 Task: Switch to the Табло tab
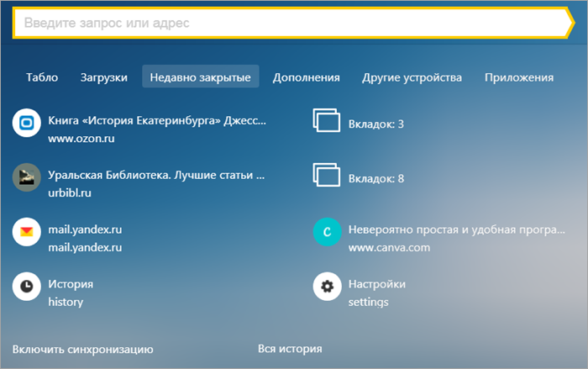(x=42, y=77)
